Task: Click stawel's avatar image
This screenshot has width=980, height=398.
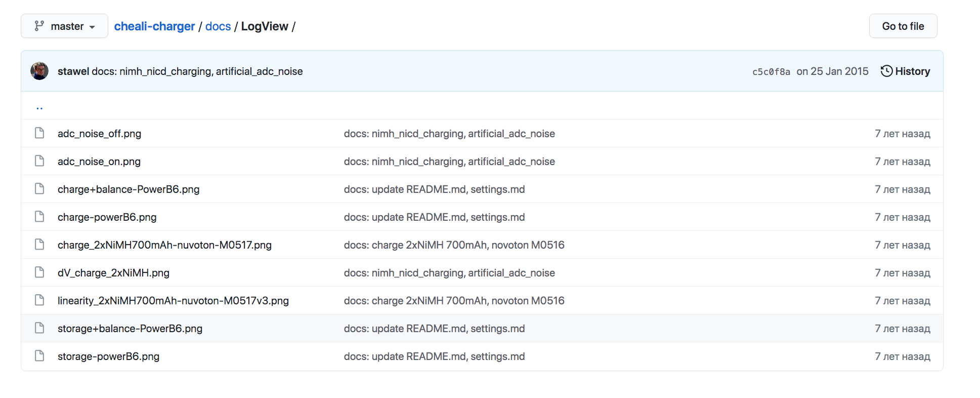Action: [x=39, y=71]
